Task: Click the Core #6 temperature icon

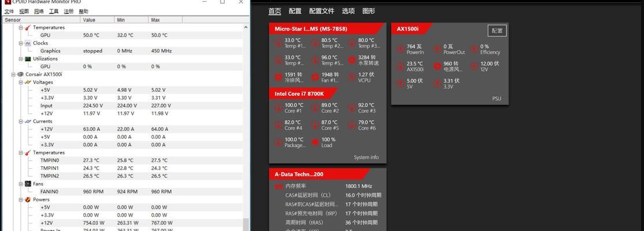Action: coord(352,125)
